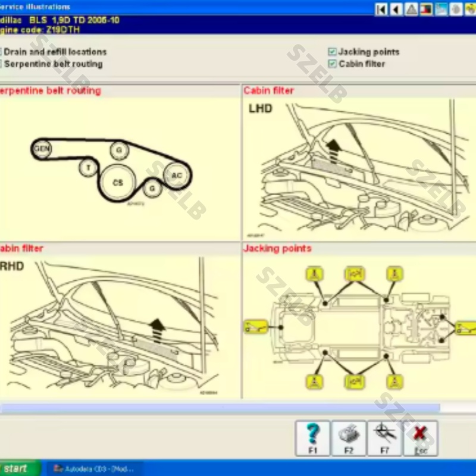The width and height of the screenshot is (476, 476).
Task: Click the AC pulley in the belt diagram
Action: [x=176, y=175]
